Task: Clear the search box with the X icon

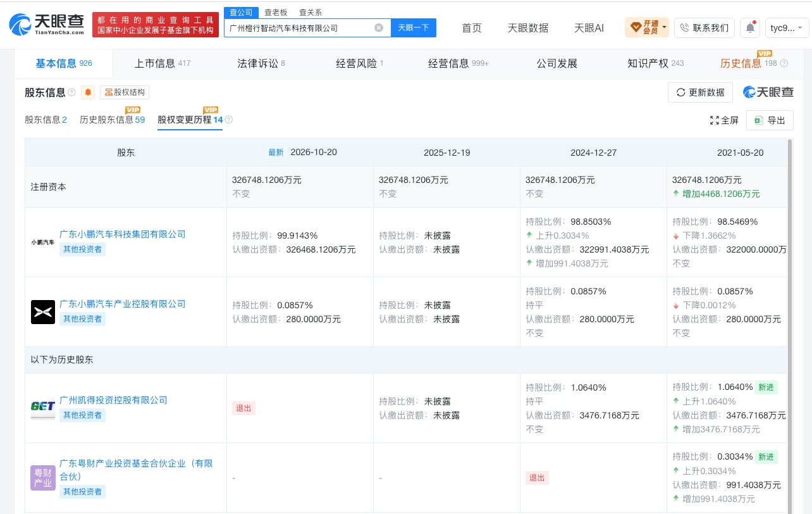Action: point(379,28)
